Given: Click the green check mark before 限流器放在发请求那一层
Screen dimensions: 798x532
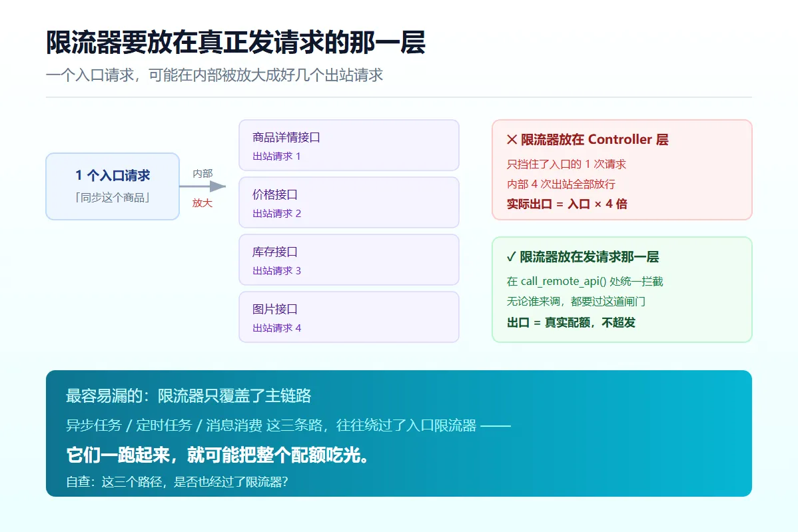Looking at the screenshot, I should tap(512, 257).
